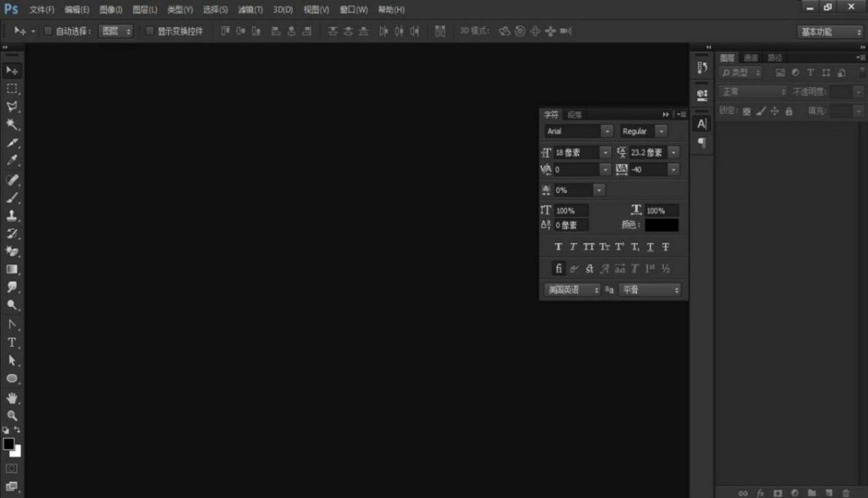Open the 窗口(W) menu
Viewport: 868px width, 498px height.
(354, 10)
